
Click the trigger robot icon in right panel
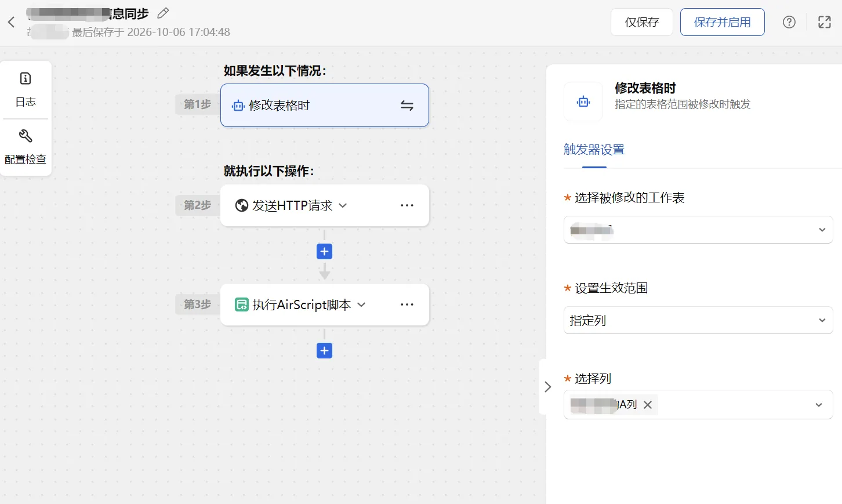[x=583, y=101]
